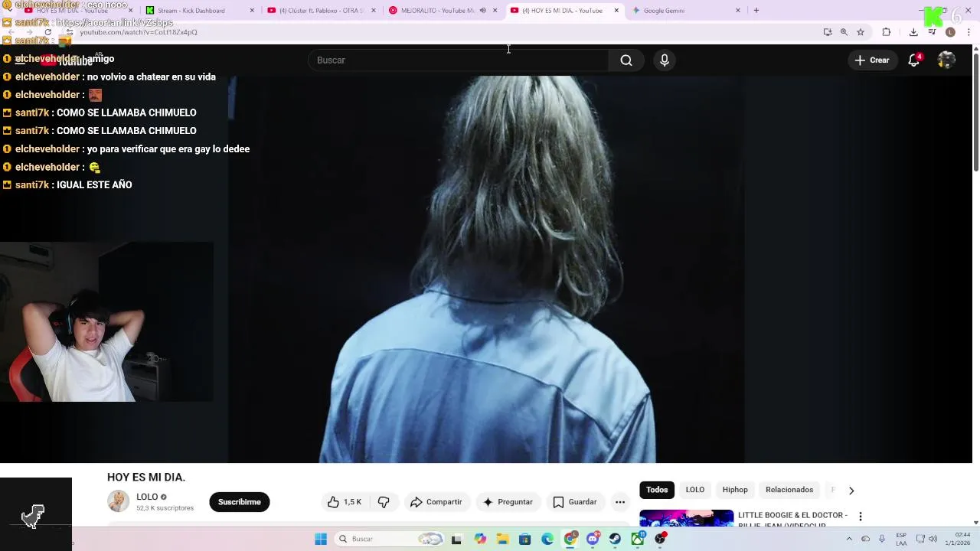Open Steam from the taskbar
Image resolution: width=980 pixels, height=551 pixels.
click(x=616, y=539)
